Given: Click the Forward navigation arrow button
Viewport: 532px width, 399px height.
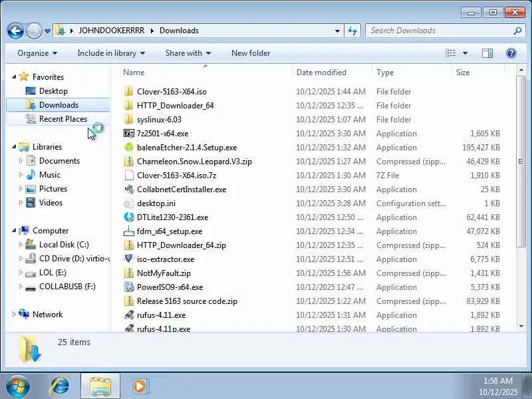Looking at the screenshot, I should 34,31.
